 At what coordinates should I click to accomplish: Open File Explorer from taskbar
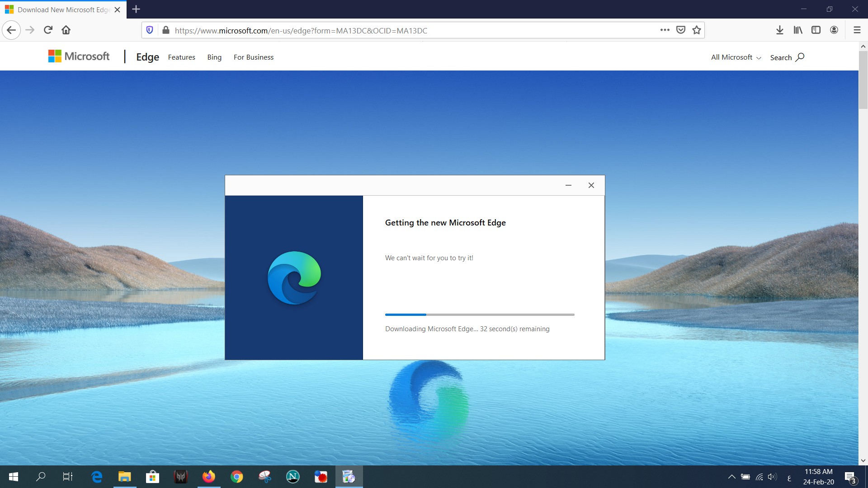pos(125,477)
